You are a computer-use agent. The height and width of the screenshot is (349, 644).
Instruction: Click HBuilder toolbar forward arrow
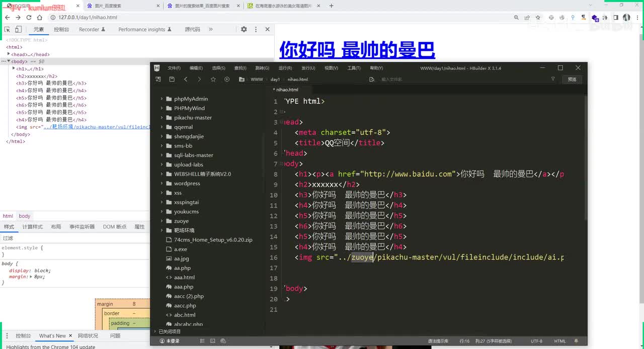coord(199,79)
